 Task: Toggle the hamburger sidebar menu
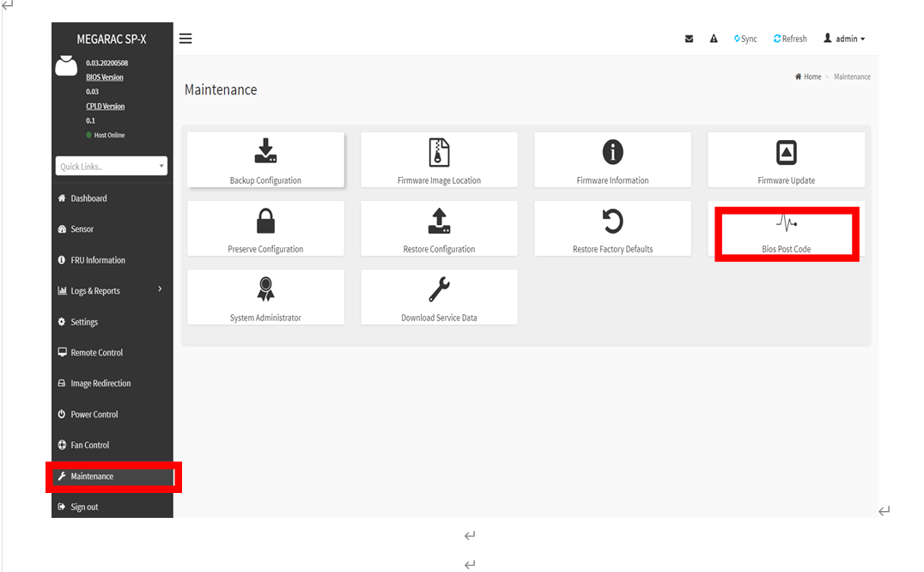(x=185, y=39)
